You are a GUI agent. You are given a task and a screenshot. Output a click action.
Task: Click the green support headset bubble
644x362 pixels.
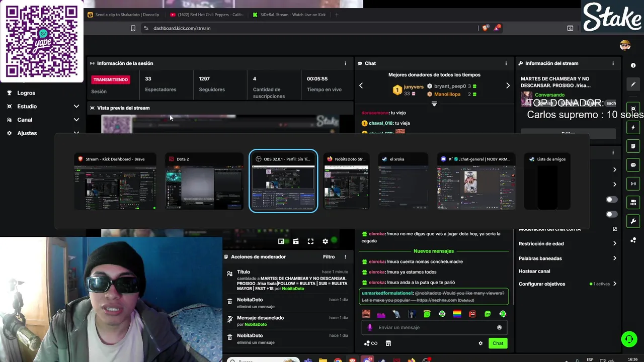pyautogui.click(x=629, y=339)
